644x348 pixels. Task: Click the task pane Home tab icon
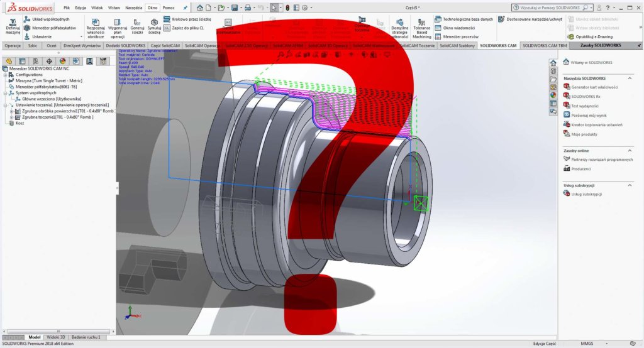(x=553, y=63)
